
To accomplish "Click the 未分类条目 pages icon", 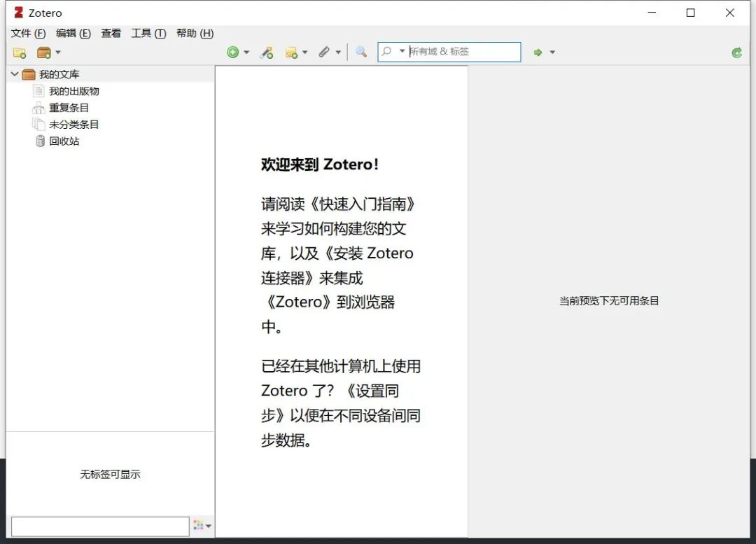I will (38, 125).
